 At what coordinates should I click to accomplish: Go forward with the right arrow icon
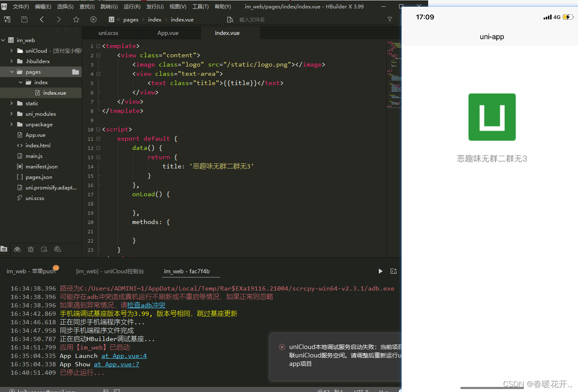click(x=59, y=19)
